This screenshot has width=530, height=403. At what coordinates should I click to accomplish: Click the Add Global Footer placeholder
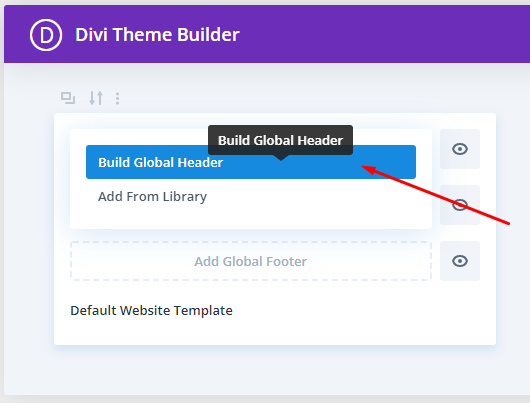251,261
